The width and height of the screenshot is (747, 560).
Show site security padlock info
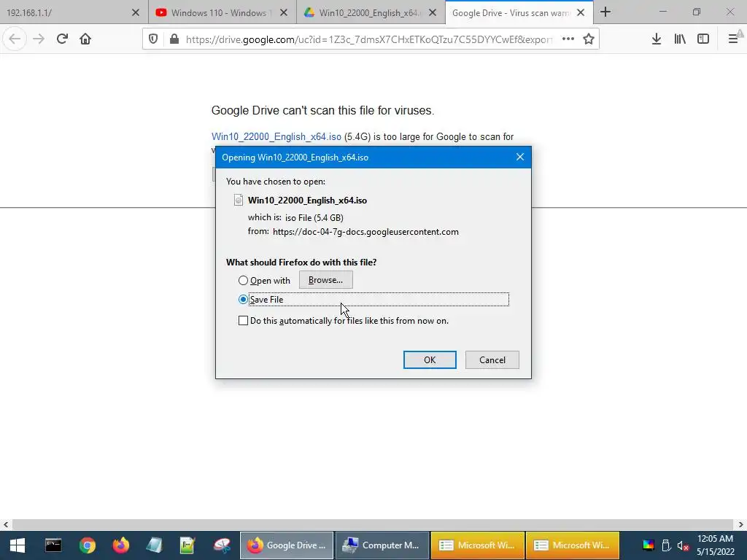click(x=174, y=39)
